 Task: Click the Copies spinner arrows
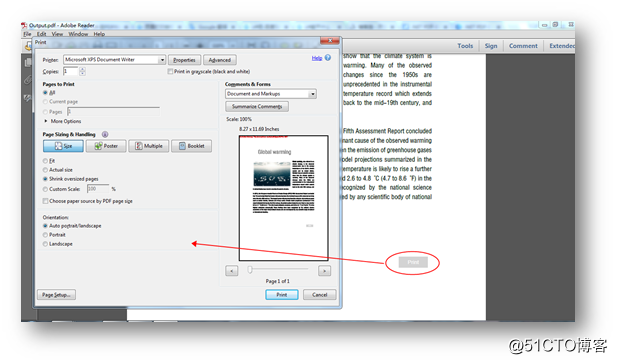pyautogui.click(x=82, y=72)
